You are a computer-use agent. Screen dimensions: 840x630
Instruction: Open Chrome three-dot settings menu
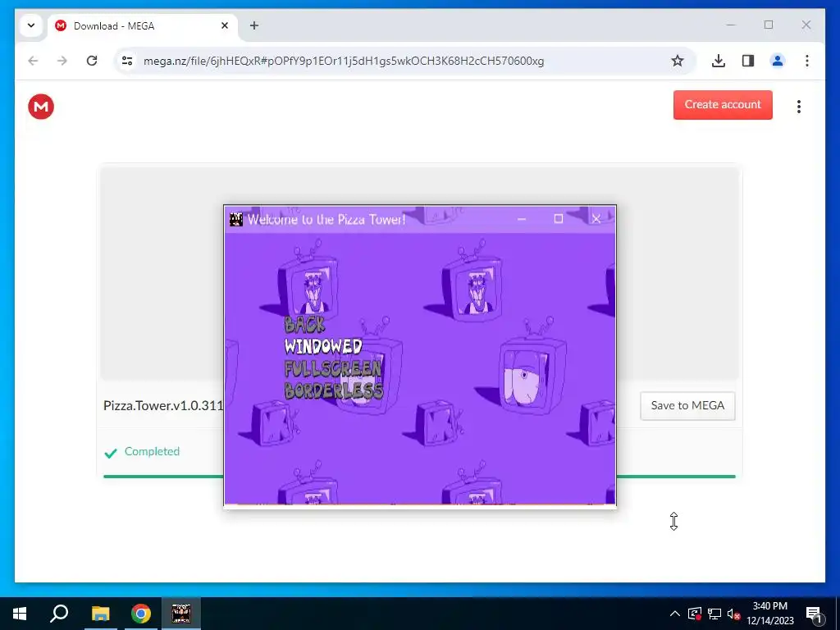[x=807, y=61]
